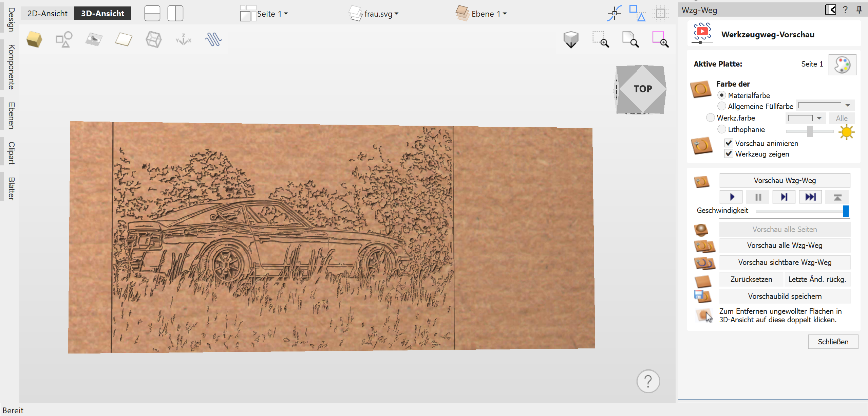This screenshot has height=416, width=868.
Task: Click the sun brightness icon
Action: click(846, 132)
